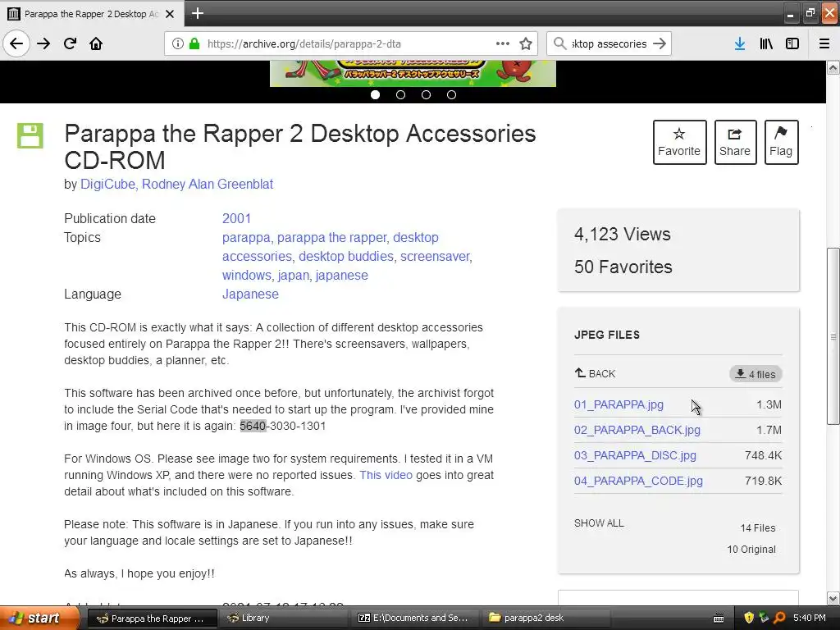Click the security shield tray icon
The width and height of the screenshot is (840, 630).
(x=749, y=618)
